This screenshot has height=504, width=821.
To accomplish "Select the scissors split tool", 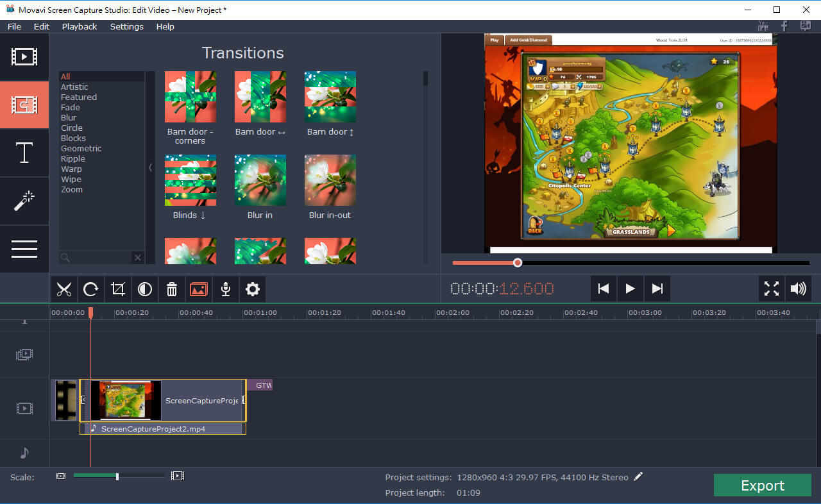I will pyautogui.click(x=64, y=289).
